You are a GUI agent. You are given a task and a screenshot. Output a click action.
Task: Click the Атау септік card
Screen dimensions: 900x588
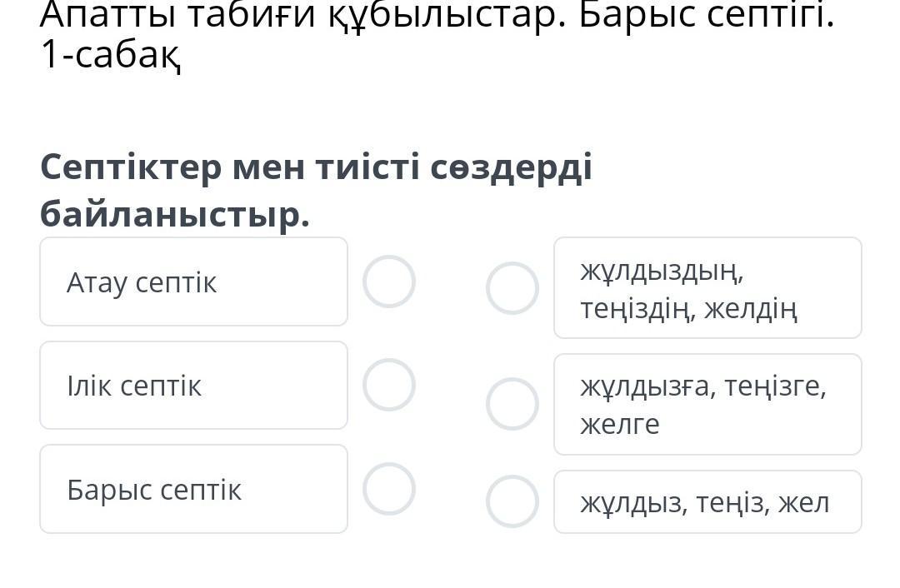pyautogui.click(x=193, y=282)
